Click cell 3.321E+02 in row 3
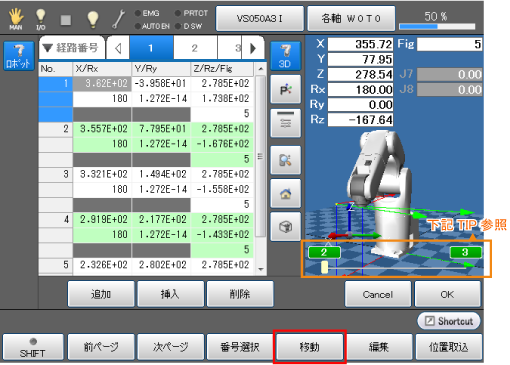This screenshot has width=510, height=365. [102, 174]
